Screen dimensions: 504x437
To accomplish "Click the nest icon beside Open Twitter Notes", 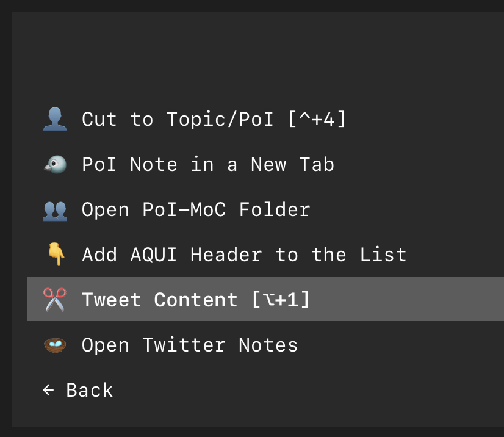I will 55,345.
